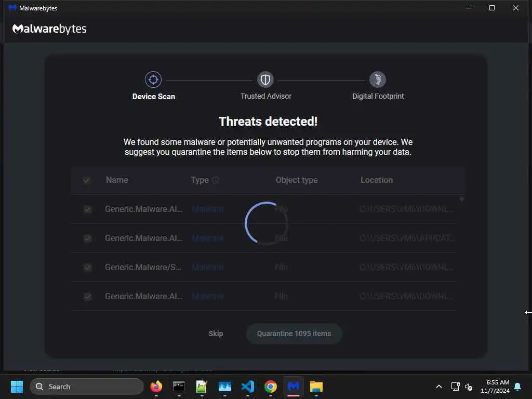Click the taskbar Search box
The image size is (532, 399).
(x=87, y=387)
